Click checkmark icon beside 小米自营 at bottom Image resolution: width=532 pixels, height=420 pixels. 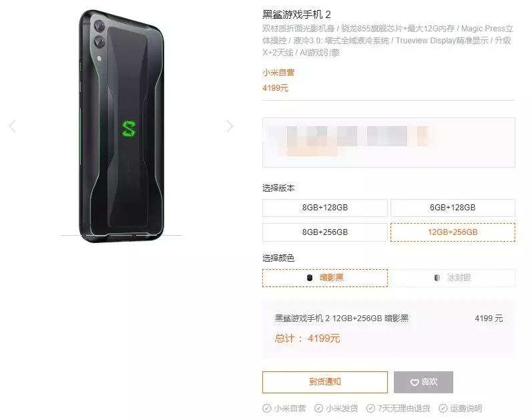[267, 408]
